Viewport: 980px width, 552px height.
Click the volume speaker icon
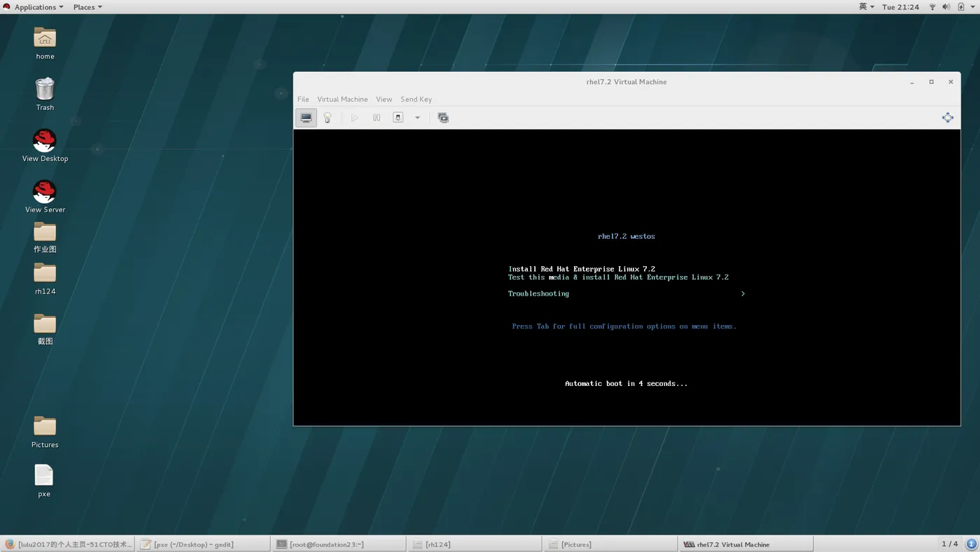click(x=946, y=7)
